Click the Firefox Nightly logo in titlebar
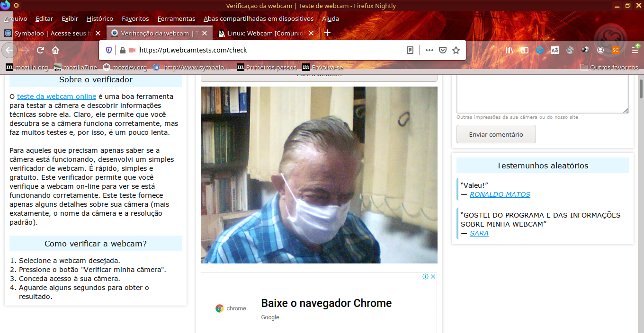644x333 pixels. click(x=5, y=6)
